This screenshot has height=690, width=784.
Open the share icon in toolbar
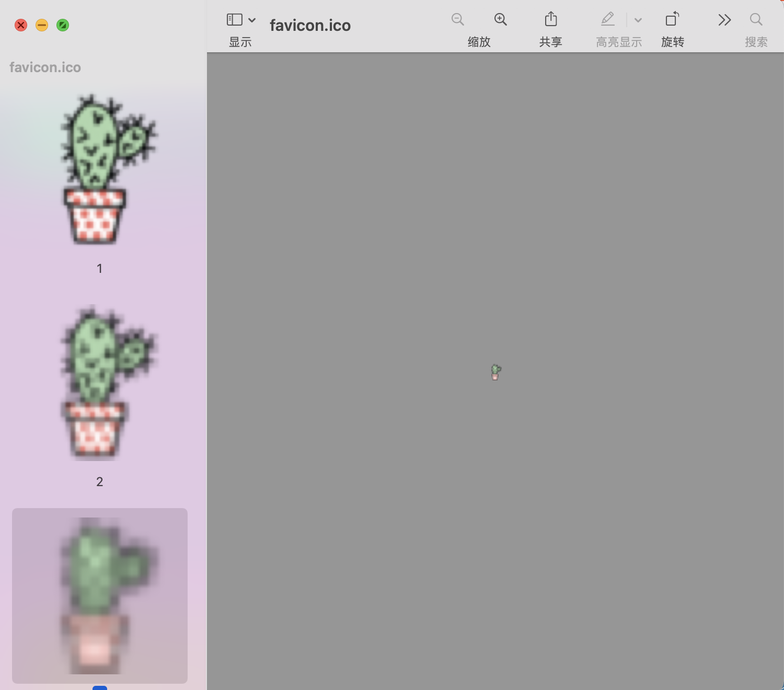550,20
